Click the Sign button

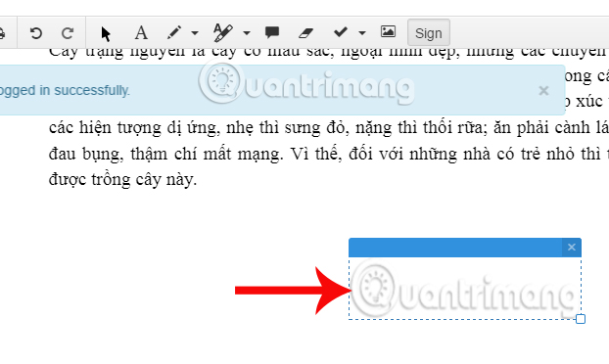[x=429, y=32]
